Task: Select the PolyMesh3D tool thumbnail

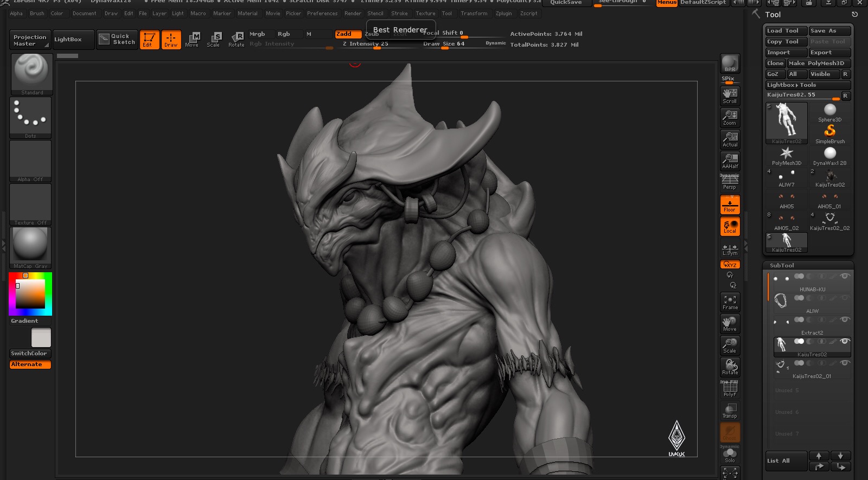Action: (786, 156)
